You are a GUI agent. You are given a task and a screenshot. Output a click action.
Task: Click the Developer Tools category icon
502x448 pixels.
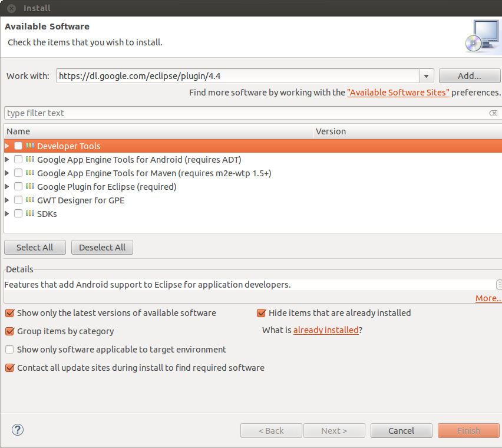pyautogui.click(x=30, y=146)
